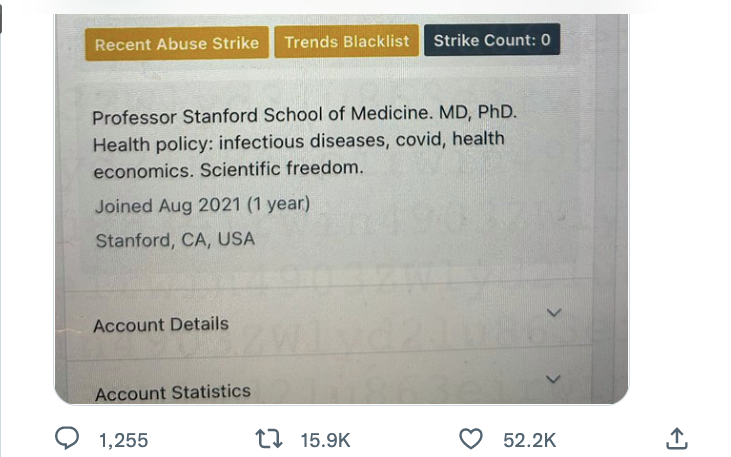Like the tweet with heart icon

471,439
